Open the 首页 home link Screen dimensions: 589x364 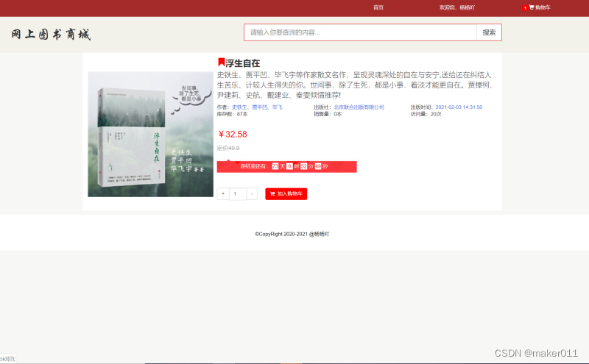[378, 7]
